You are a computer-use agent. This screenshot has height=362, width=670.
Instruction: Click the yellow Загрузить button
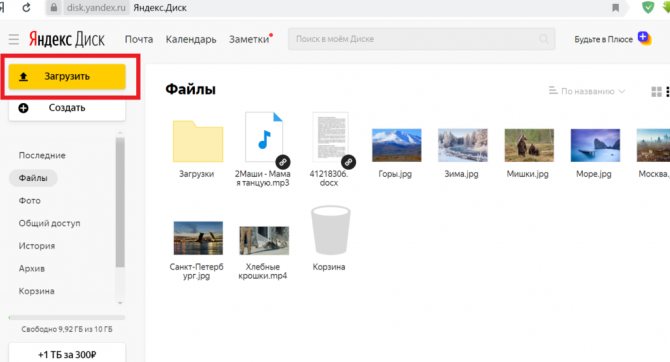click(67, 77)
